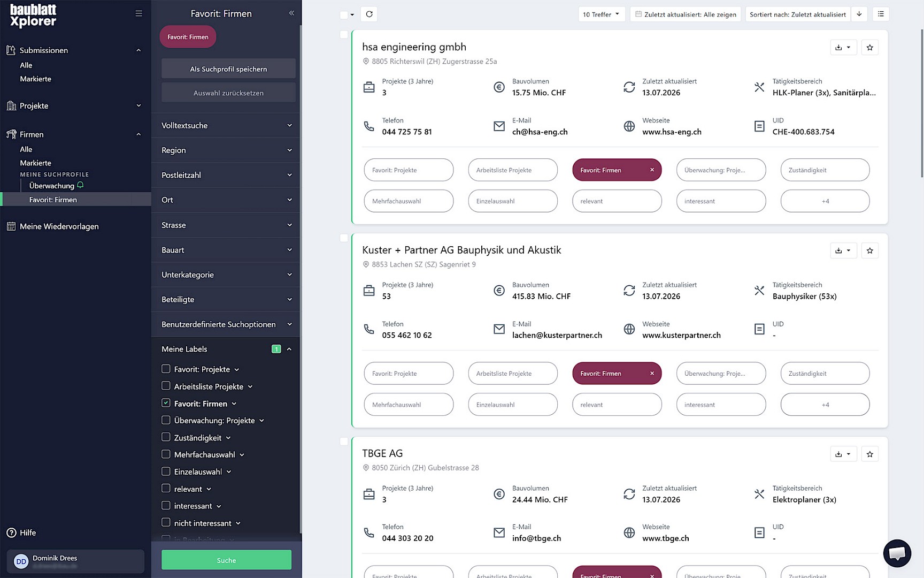Click the lachen@kusterpartner.ch email link
The height and width of the screenshot is (578, 924).
pyautogui.click(x=557, y=336)
